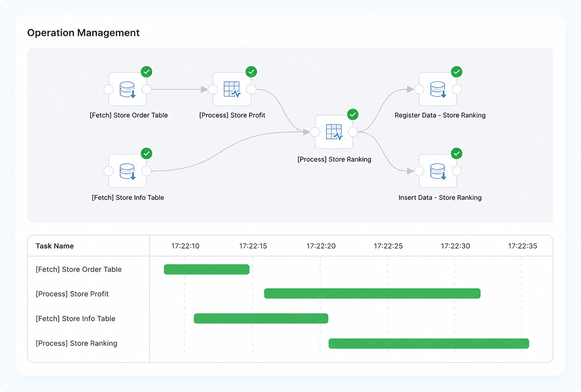Click green success check on Store Info Table node
Image resolution: width=581 pixels, height=392 pixels.
[147, 154]
